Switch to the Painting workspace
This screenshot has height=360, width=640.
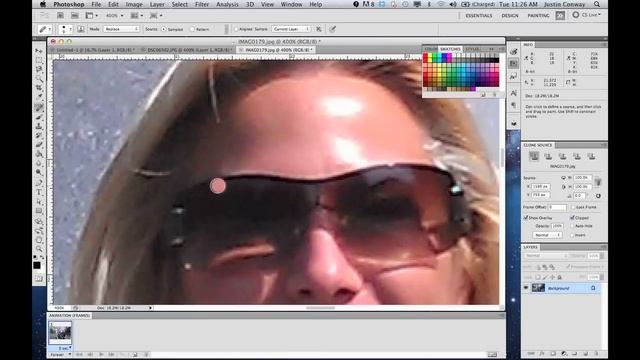[x=538, y=16]
